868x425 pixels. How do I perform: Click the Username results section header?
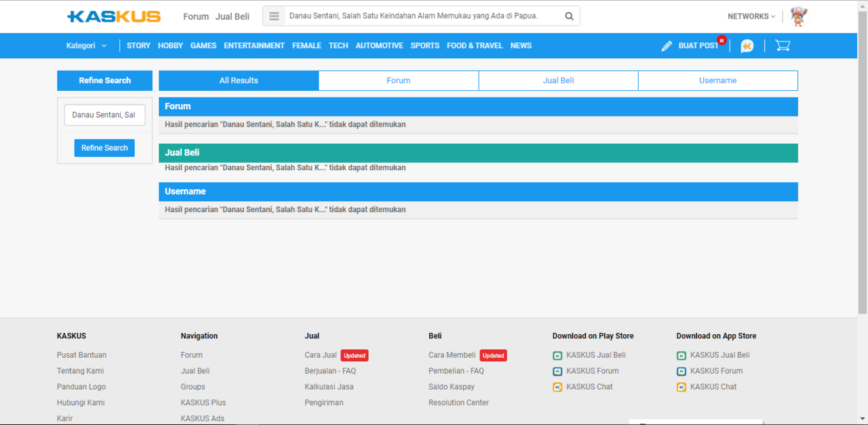(478, 192)
